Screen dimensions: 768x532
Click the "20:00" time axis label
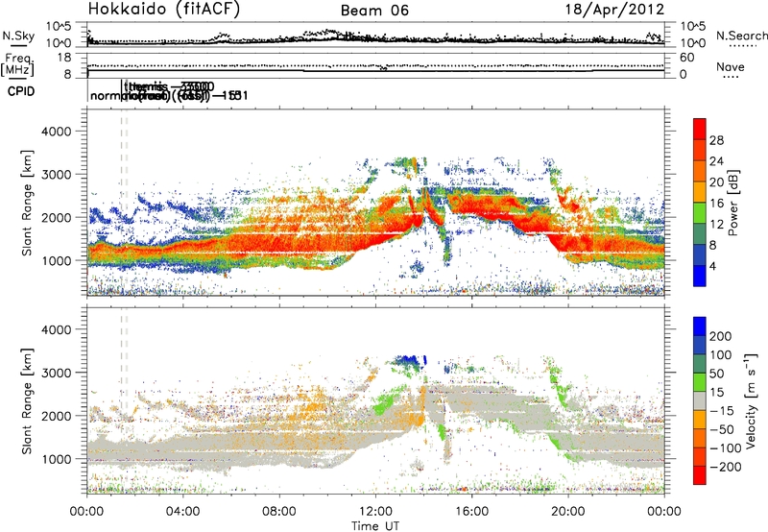(568, 512)
